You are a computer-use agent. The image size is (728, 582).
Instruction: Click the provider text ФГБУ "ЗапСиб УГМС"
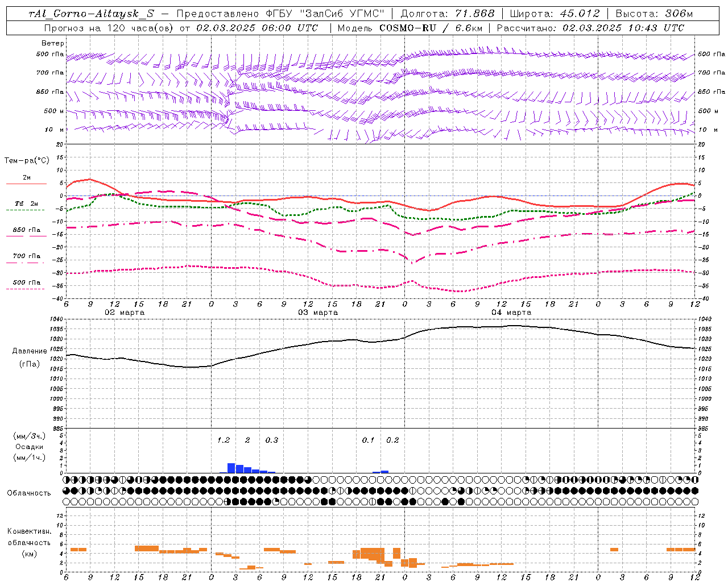coord(325,14)
